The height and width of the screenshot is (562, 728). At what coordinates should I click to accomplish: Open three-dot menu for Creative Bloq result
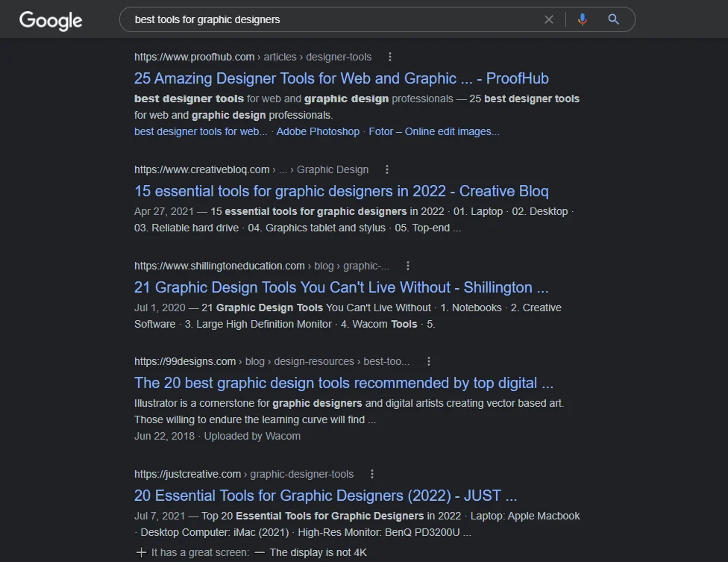pos(386,169)
